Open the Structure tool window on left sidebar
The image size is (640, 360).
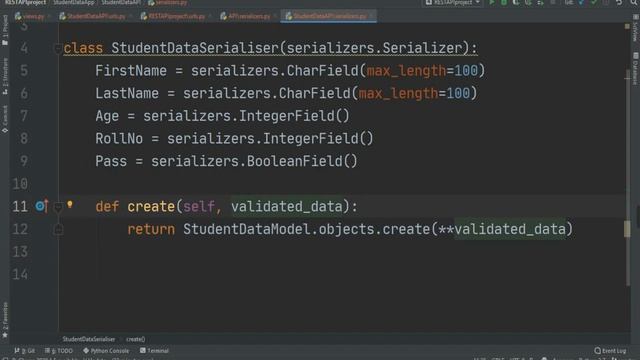click(5, 76)
